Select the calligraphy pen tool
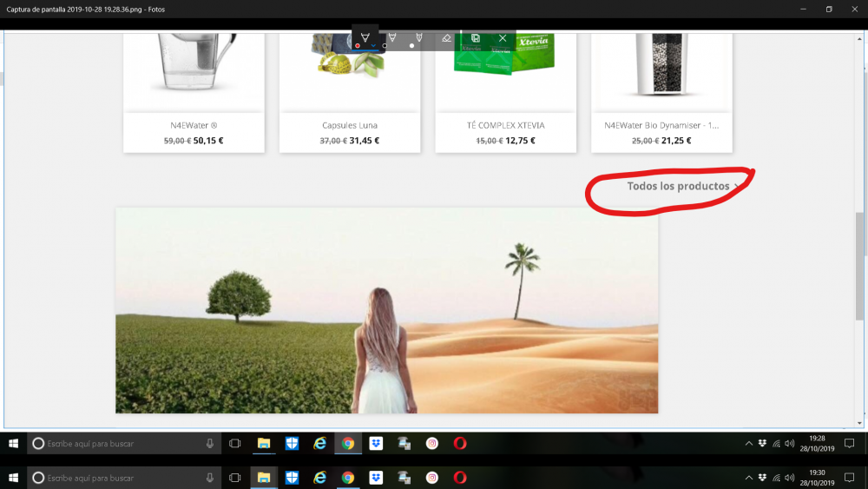The width and height of the screenshot is (868, 489). [x=419, y=37]
